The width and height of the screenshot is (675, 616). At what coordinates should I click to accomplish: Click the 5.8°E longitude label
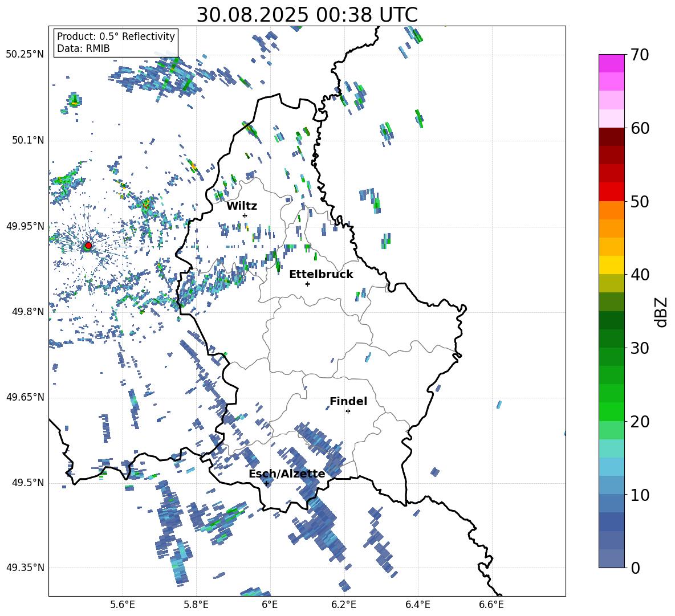click(196, 605)
